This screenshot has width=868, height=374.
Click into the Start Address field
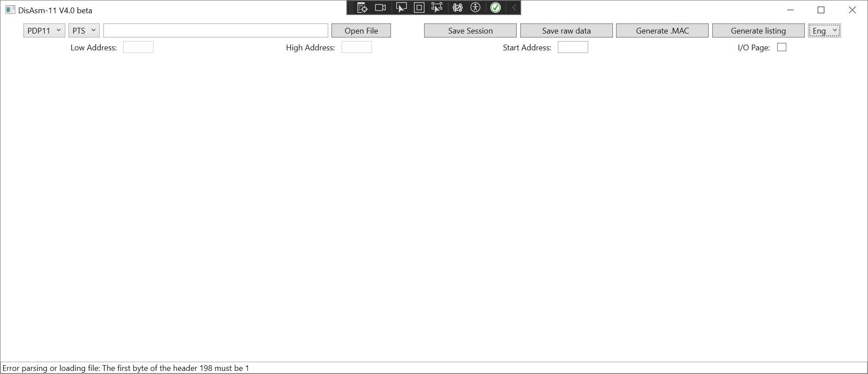[573, 47]
